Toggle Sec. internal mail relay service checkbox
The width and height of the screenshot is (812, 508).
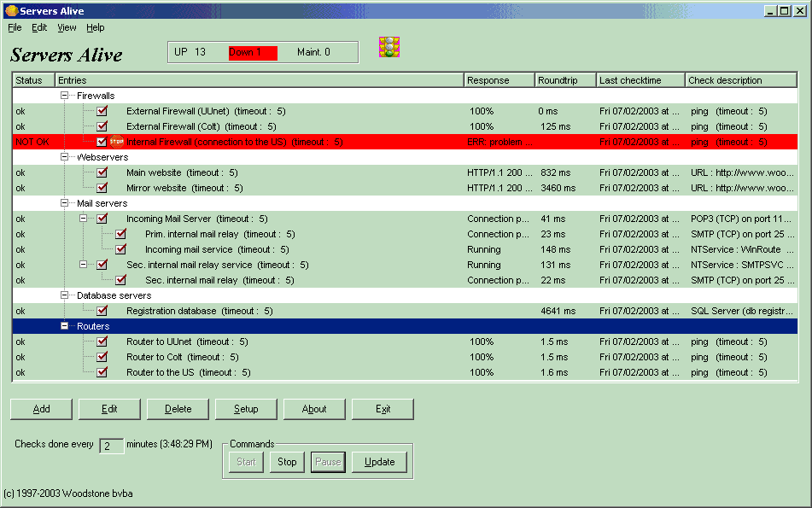click(x=102, y=265)
